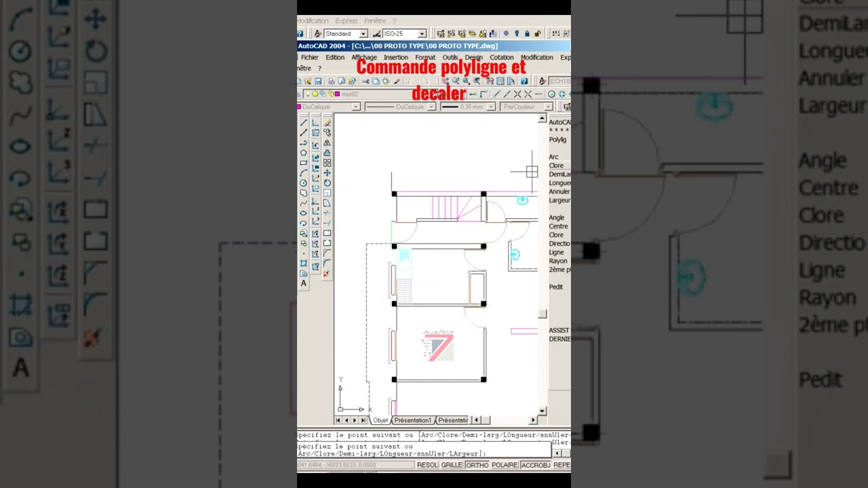Choose Rayon option in screen menu

558,261
